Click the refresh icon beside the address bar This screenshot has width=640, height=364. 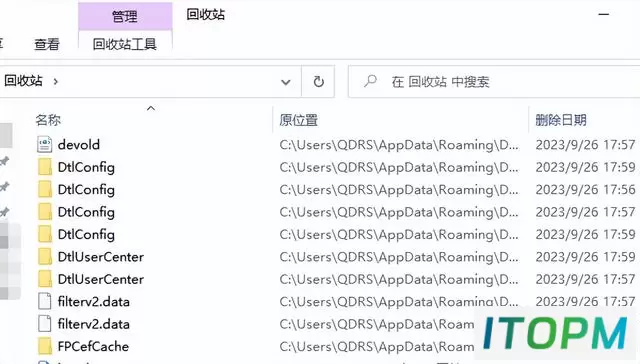tap(318, 82)
